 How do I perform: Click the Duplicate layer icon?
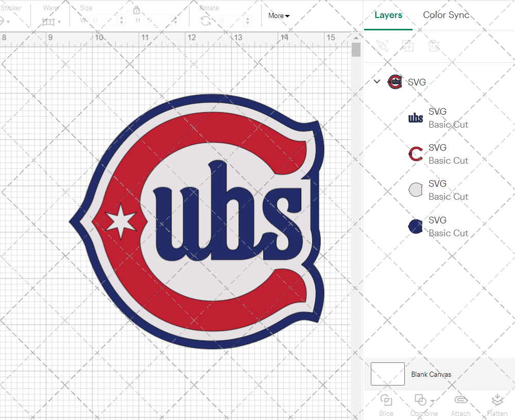[x=408, y=46]
